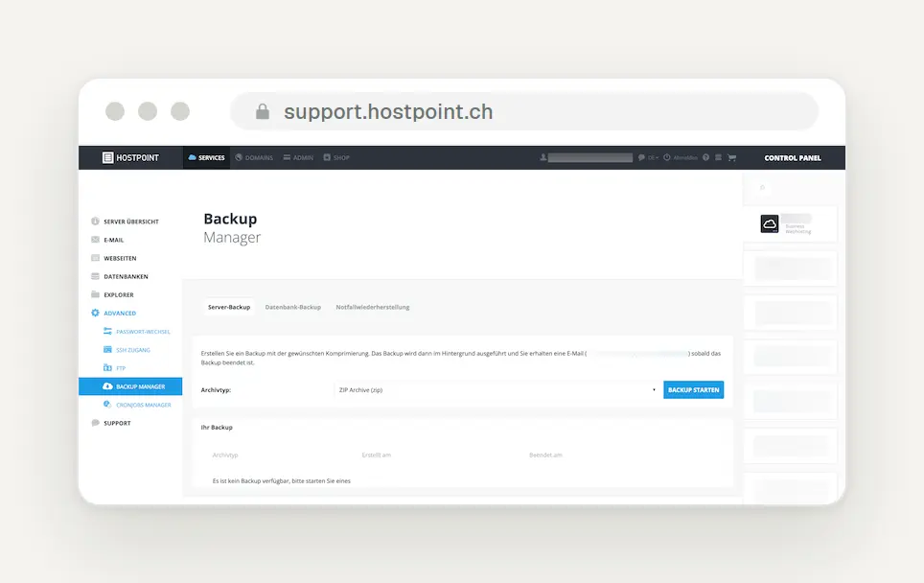Open Datenbanken section in the sidebar

120,276
